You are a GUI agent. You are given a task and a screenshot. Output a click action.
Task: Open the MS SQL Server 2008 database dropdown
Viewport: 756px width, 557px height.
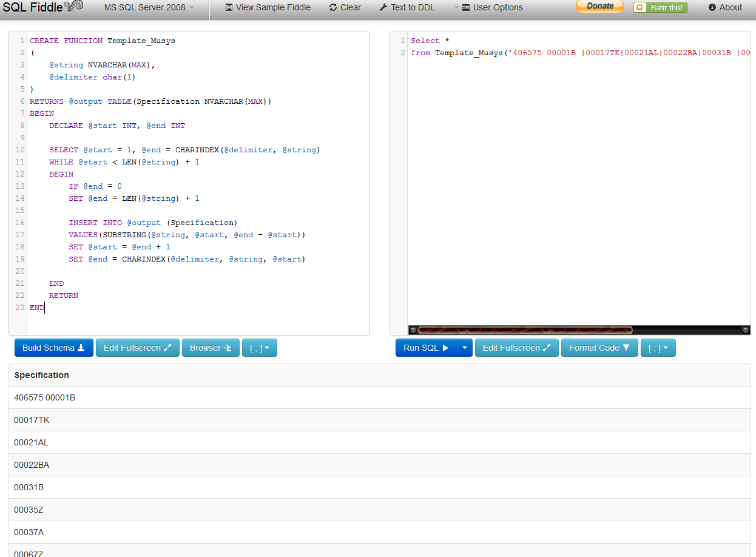(149, 7)
